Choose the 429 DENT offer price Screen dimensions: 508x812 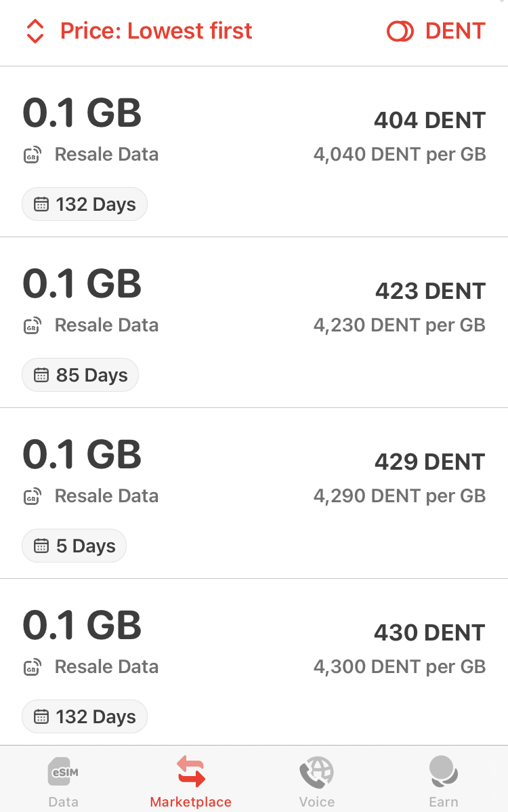[430, 462]
